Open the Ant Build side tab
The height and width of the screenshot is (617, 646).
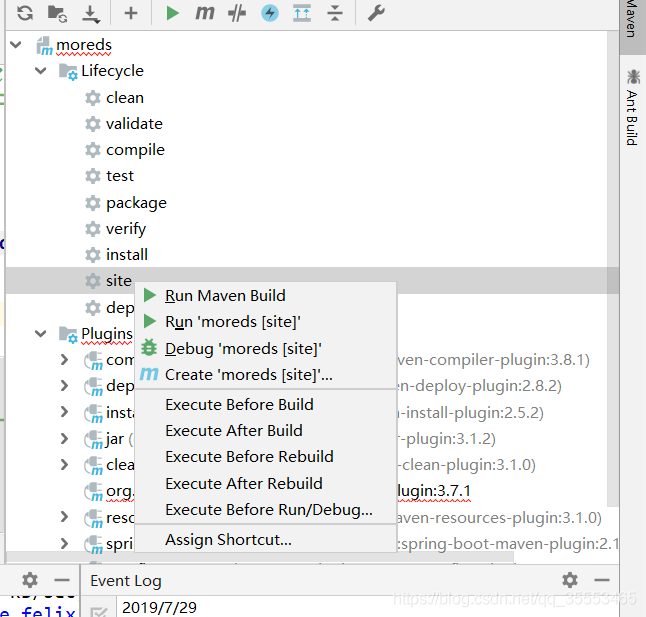[x=632, y=109]
